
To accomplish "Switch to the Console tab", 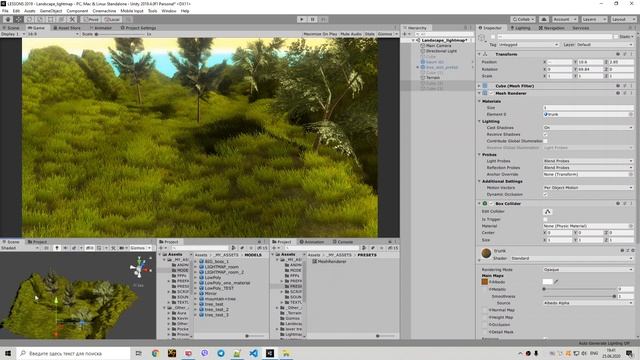I will (x=342, y=242).
